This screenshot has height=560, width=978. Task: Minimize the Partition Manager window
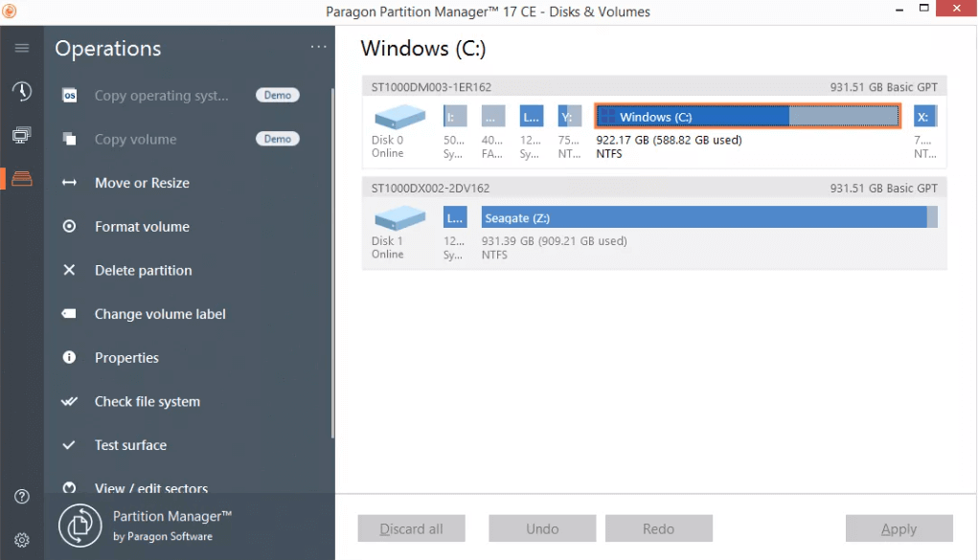pos(899,9)
